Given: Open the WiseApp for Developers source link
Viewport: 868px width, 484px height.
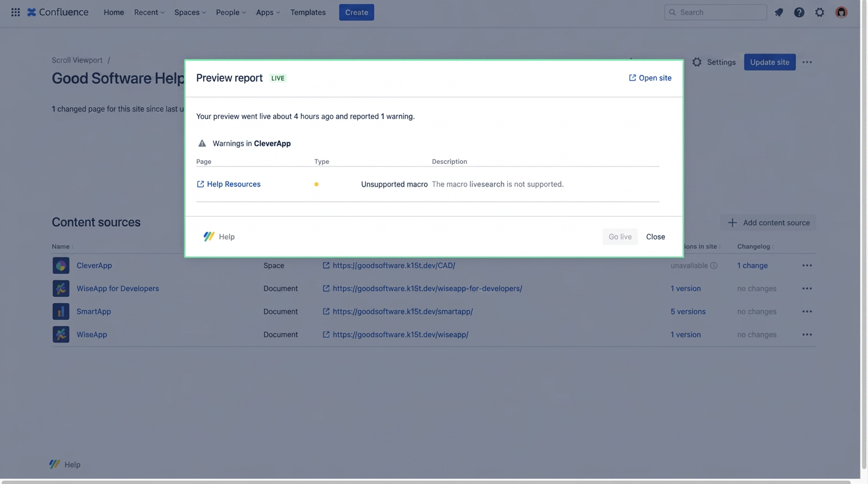Looking at the screenshot, I should (x=117, y=288).
